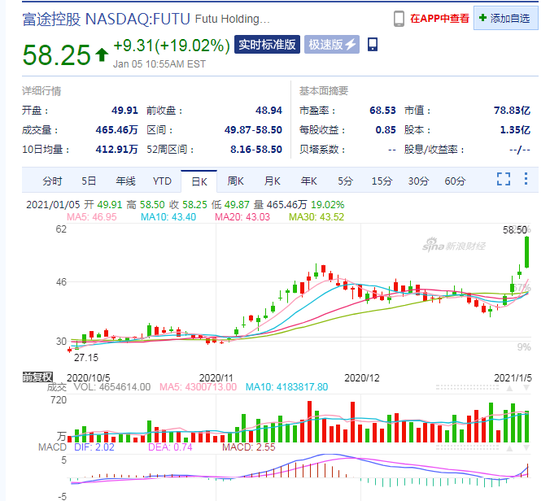
Task: Click the MACD indicator name label
Action: pos(52,447)
